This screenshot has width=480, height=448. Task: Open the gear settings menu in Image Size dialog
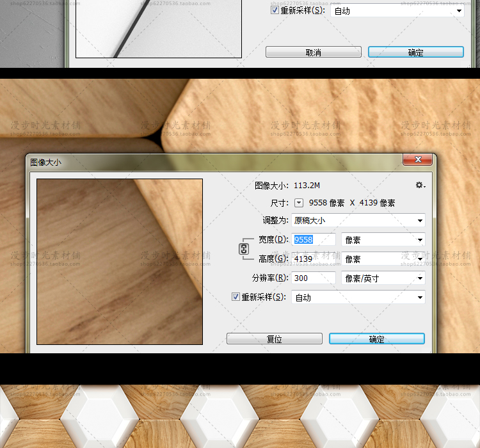[420, 185]
